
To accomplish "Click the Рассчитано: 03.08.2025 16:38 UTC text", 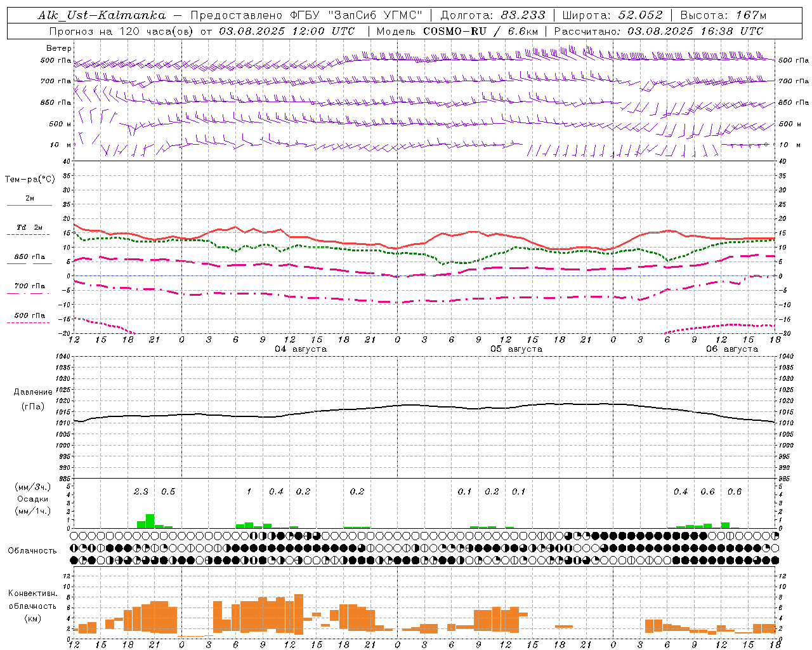I will coord(658,31).
